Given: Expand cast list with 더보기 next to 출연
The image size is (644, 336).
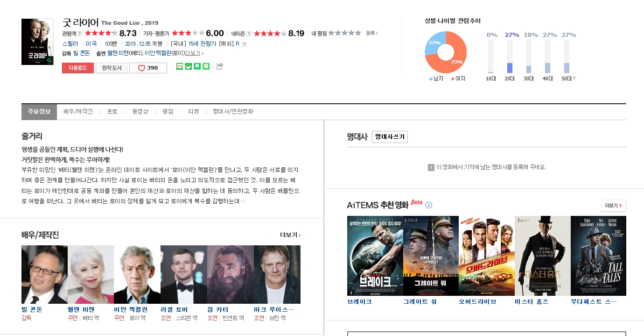Looking at the screenshot, I should 194,53.
